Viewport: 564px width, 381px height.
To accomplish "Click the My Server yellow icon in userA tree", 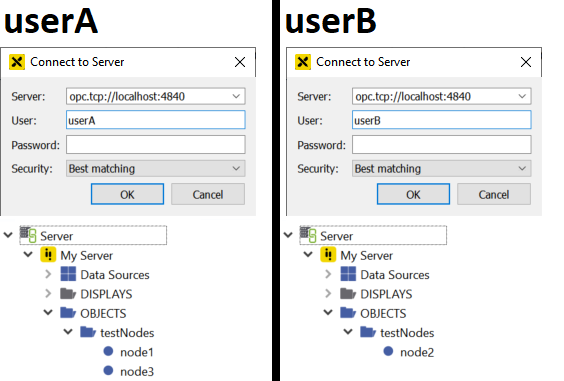I will coord(48,255).
